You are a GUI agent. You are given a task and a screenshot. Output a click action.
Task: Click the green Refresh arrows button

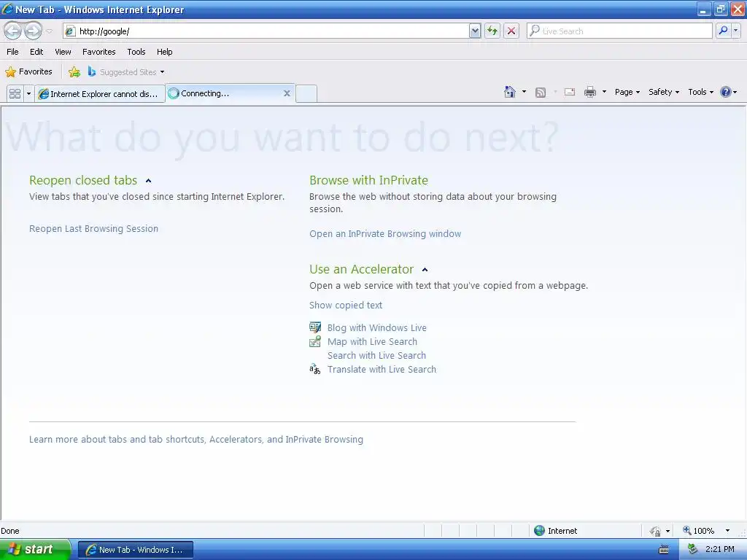point(492,31)
